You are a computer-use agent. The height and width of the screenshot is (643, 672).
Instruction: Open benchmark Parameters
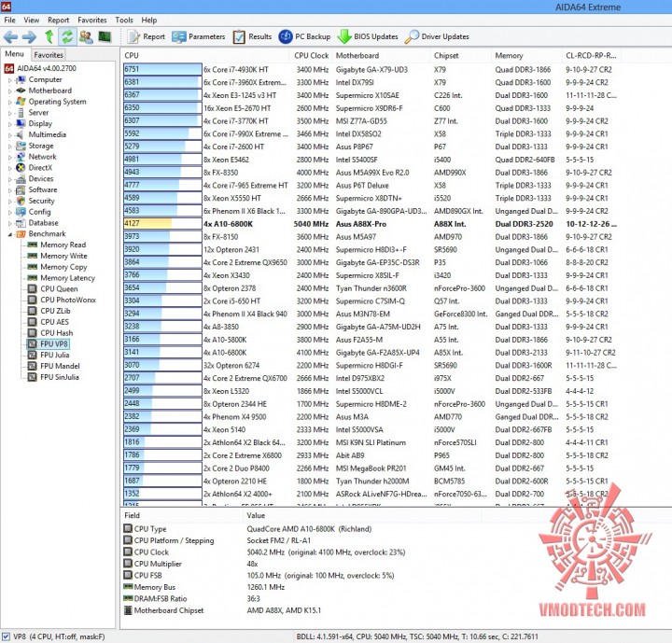pyautogui.click(x=198, y=37)
